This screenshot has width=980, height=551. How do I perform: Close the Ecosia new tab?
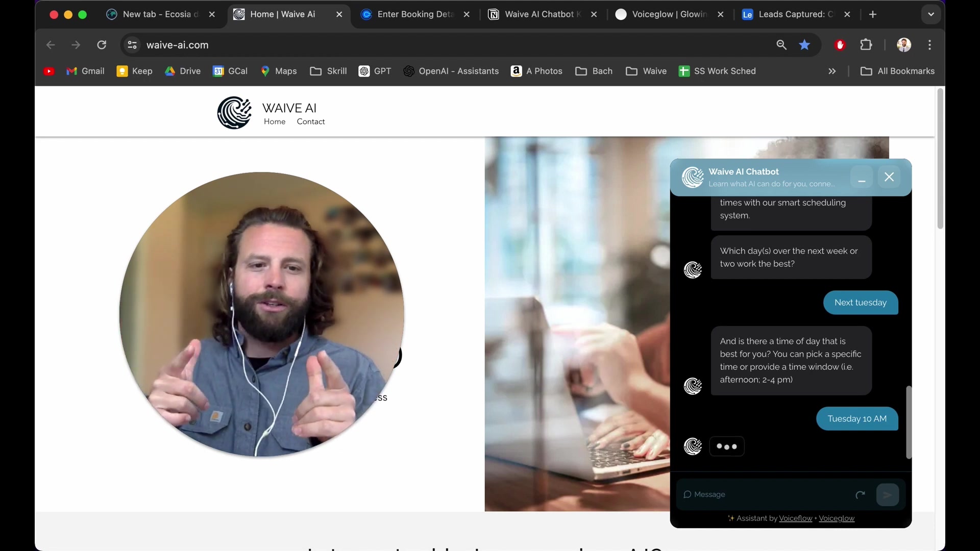(212, 14)
